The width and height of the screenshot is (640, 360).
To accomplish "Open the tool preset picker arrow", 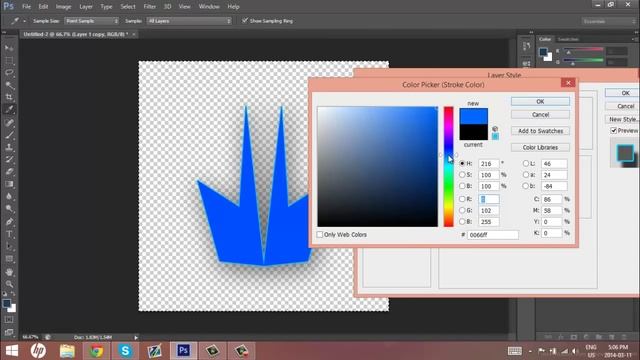I will click(x=24, y=21).
